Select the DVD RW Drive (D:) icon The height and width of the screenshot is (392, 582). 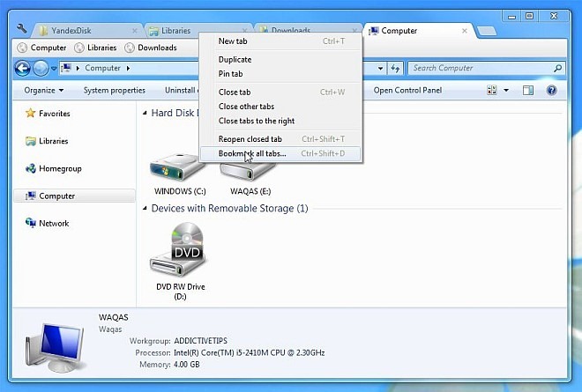[180, 249]
